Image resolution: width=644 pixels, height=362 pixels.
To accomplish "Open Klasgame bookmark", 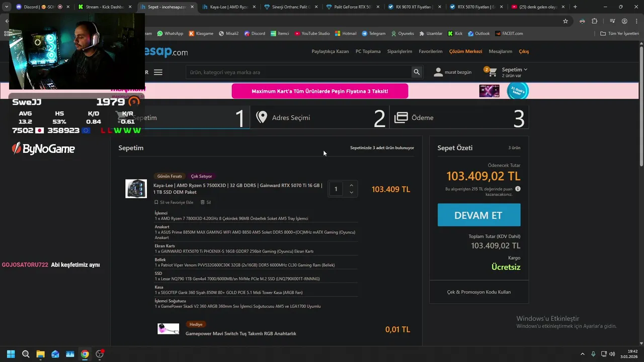I will pyautogui.click(x=201, y=33).
